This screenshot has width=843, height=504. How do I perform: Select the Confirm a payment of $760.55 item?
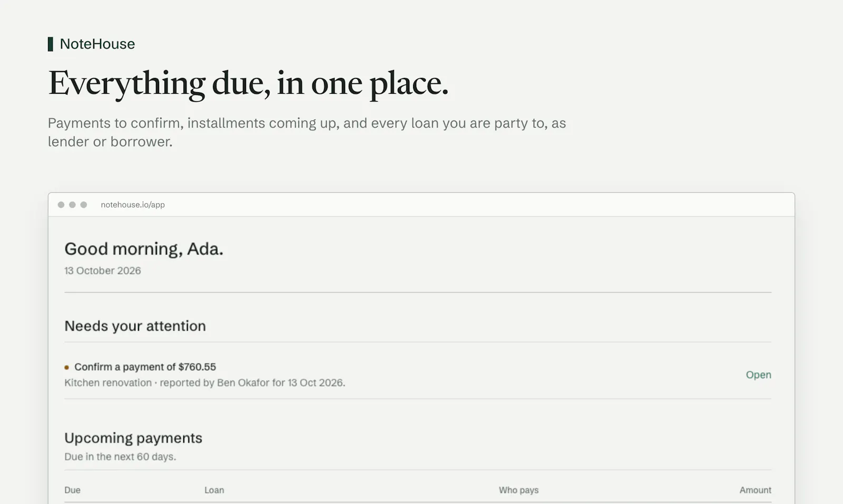click(145, 367)
